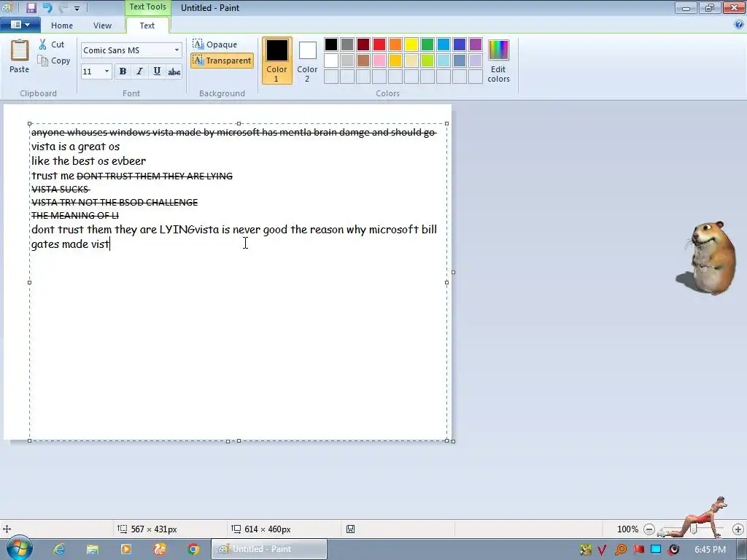The image size is (747, 560).
Task: Click the zoom out minus button
Action: click(x=649, y=529)
